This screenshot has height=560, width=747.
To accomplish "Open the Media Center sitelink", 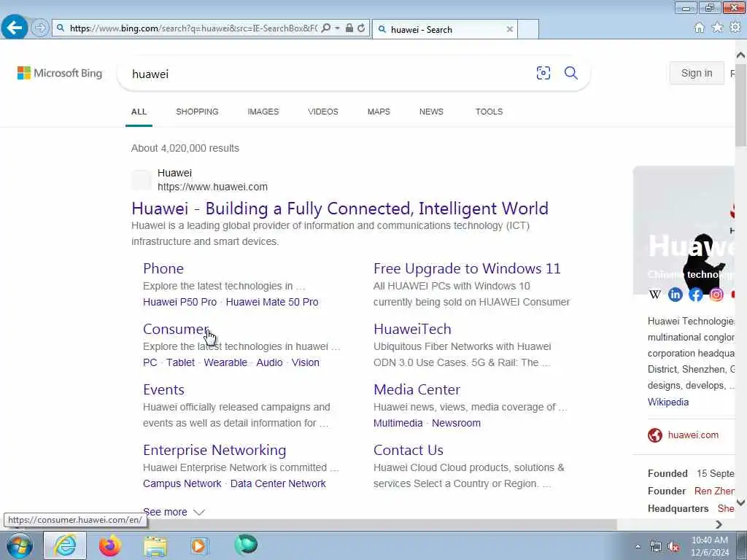I will pyautogui.click(x=417, y=389).
